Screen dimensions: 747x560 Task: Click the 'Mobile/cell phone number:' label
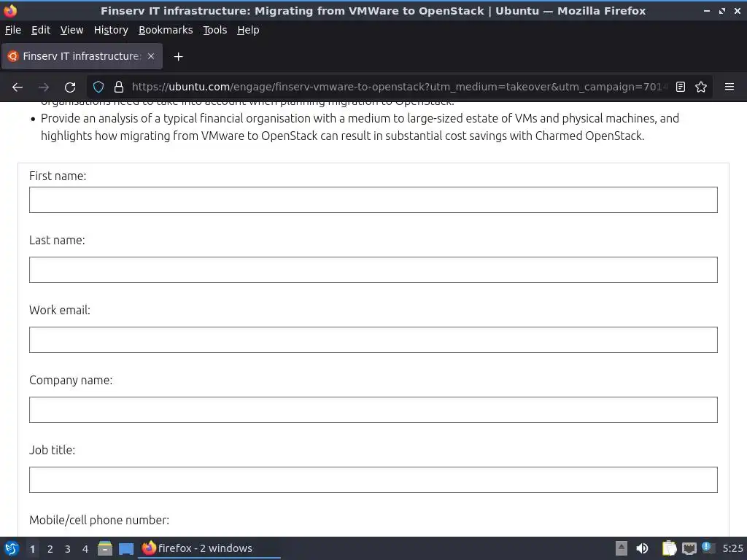tap(99, 520)
